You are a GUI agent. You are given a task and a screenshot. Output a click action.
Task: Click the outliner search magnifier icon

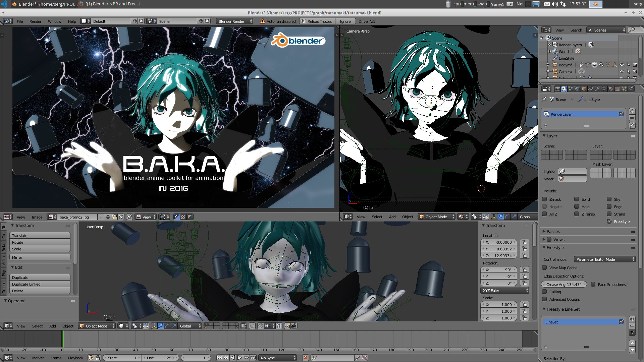[632, 30]
